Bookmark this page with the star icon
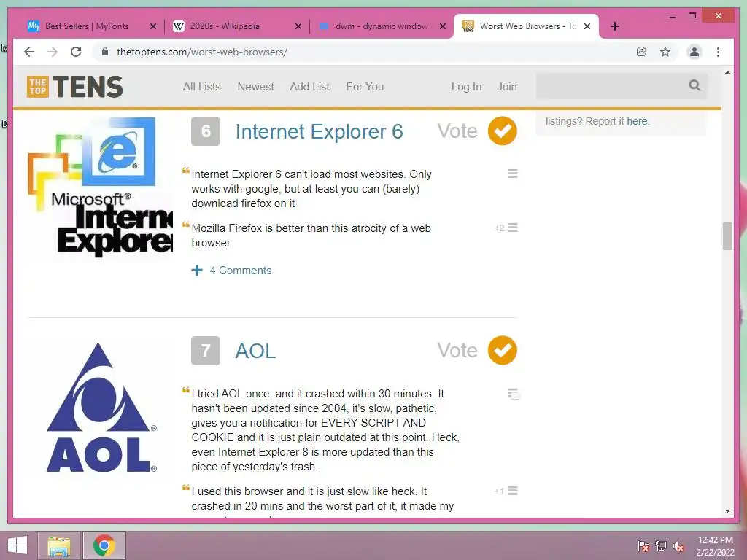Image resolution: width=747 pixels, height=560 pixels. click(665, 52)
